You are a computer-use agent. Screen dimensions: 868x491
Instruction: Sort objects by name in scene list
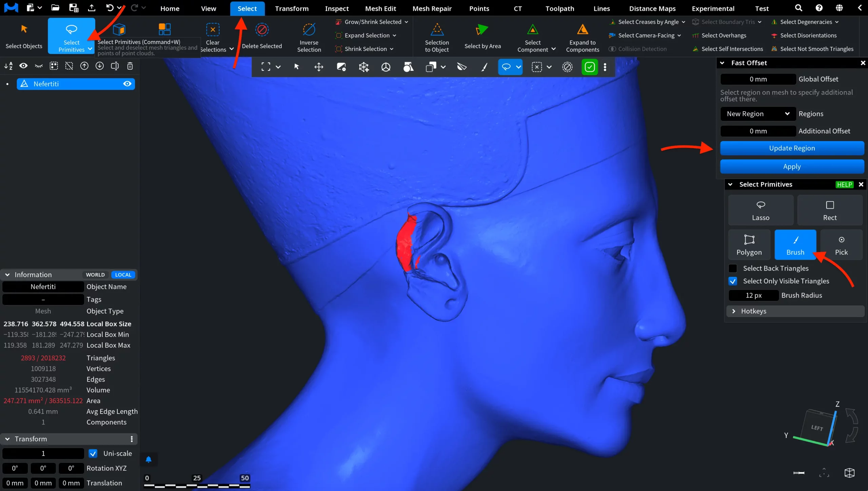click(x=8, y=66)
